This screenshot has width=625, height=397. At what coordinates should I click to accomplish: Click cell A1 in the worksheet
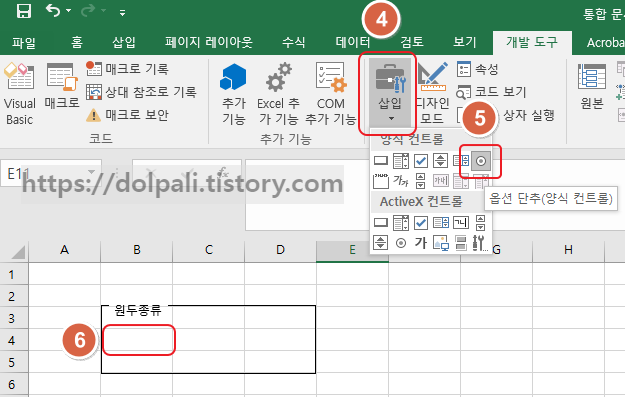(65, 274)
